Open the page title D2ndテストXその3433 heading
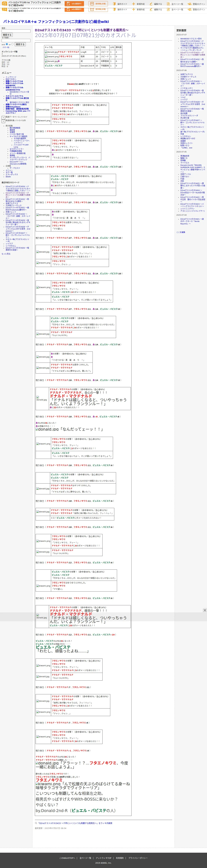This screenshot has width=207, height=868. click(x=82, y=30)
